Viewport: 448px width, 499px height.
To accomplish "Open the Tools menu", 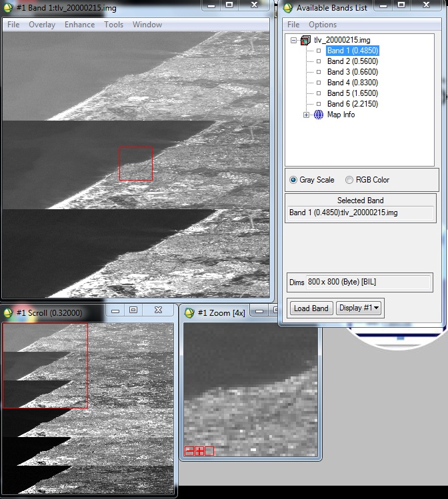I will pyautogui.click(x=114, y=25).
